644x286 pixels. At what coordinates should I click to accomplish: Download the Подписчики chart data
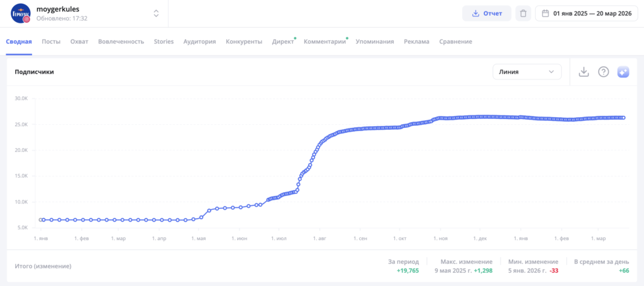pyautogui.click(x=584, y=72)
